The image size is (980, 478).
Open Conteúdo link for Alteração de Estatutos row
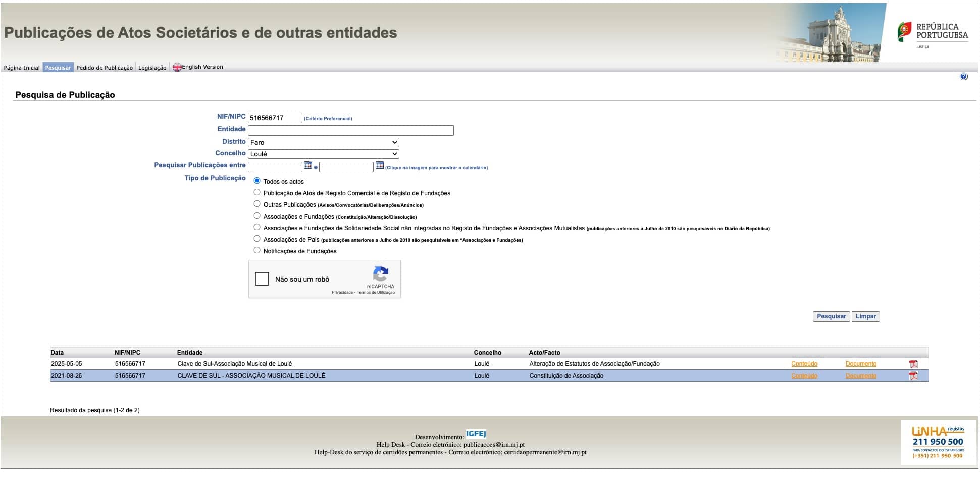coord(804,364)
